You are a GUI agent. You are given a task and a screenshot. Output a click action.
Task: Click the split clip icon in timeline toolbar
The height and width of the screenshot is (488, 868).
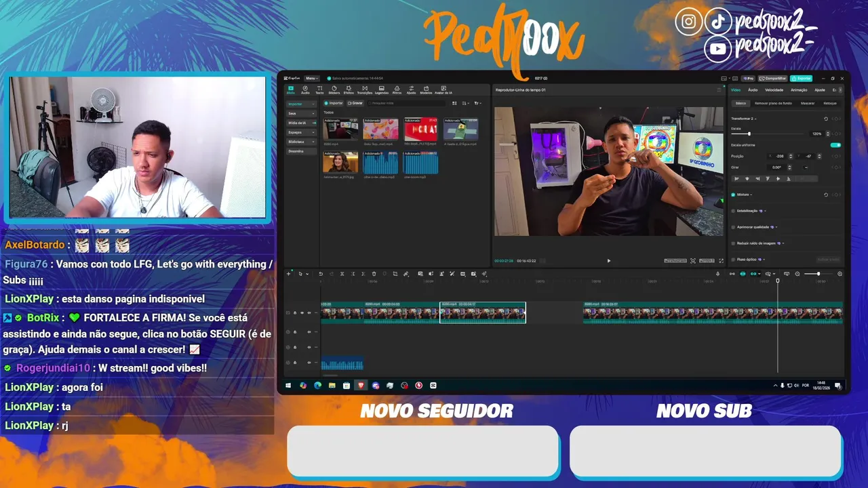pyautogui.click(x=342, y=274)
